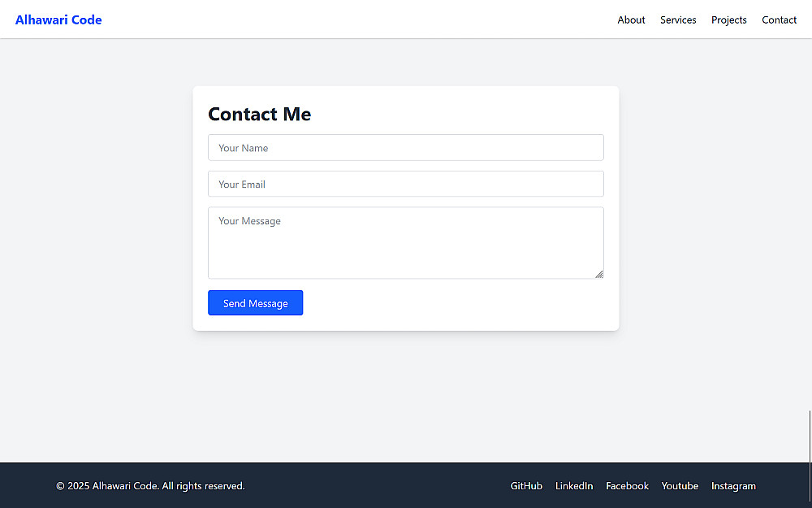Open the Facebook link in footer
812x508 pixels.
coord(627,486)
